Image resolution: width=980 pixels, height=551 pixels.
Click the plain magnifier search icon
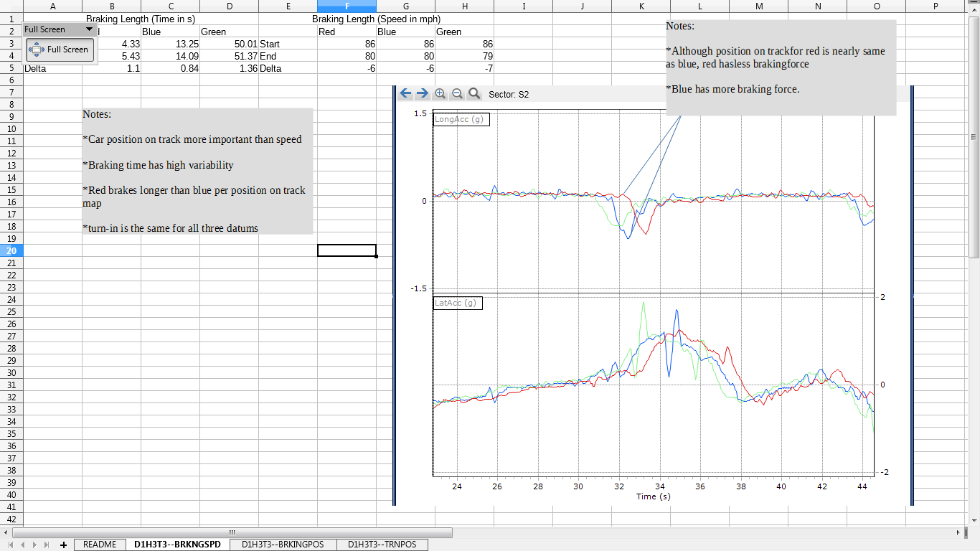point(474,93)
